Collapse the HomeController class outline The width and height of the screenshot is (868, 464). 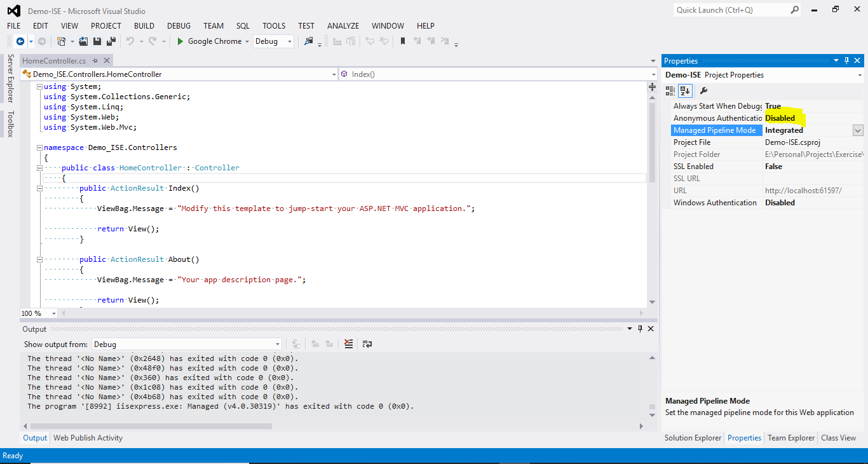[x=39, y=168]
